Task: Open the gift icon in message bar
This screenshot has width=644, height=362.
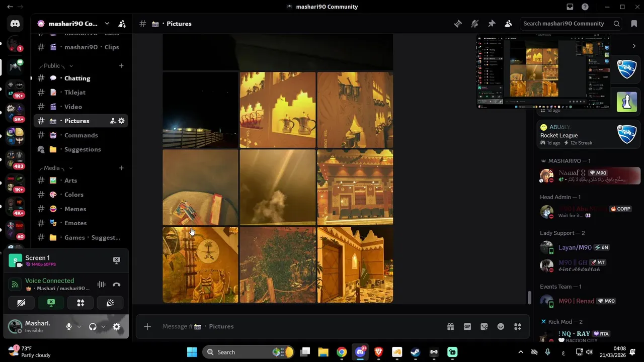Action: click(450, 326)
